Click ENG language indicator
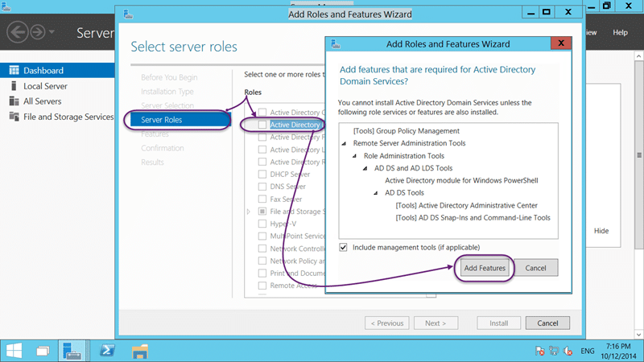This screenshot has height=362, width=644. (x=588, y=351)
